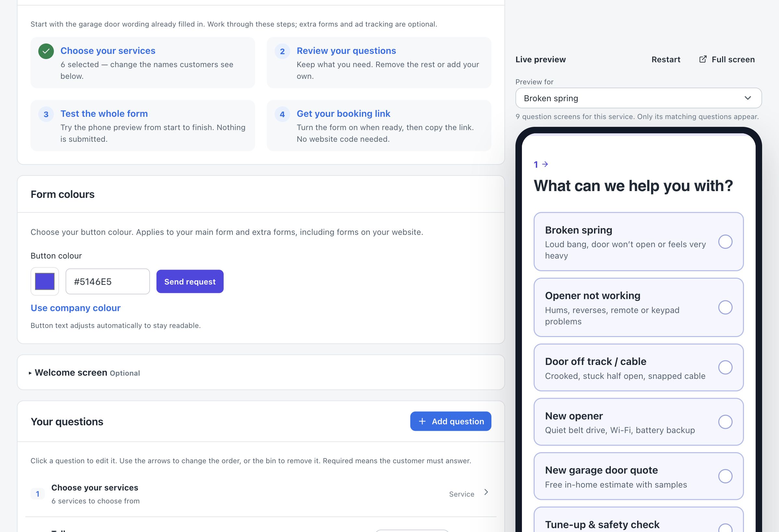The image size is (779, 532).
Task: Click the step 4 number badge
Action: [282, 114]
